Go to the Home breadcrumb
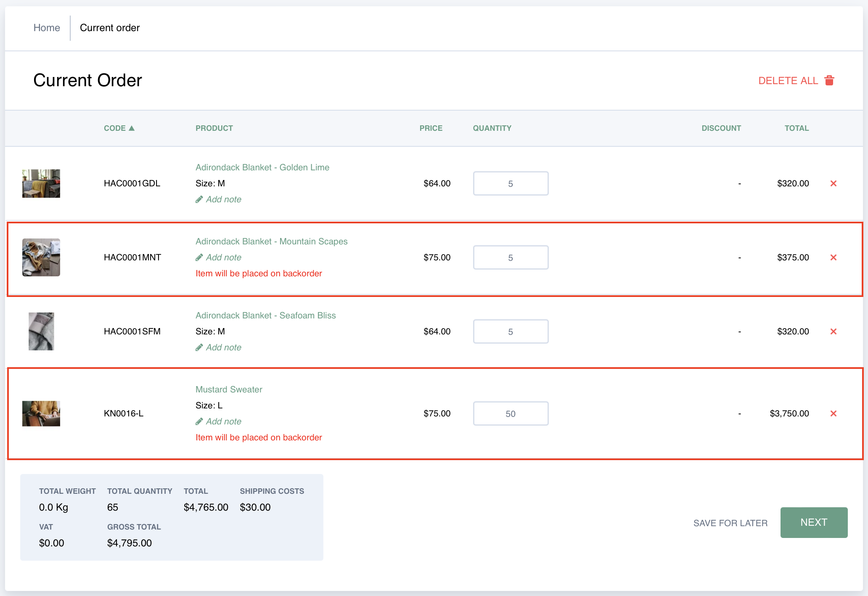The height and width of the screenshot is (596, 868). click(x=47, y=28)
